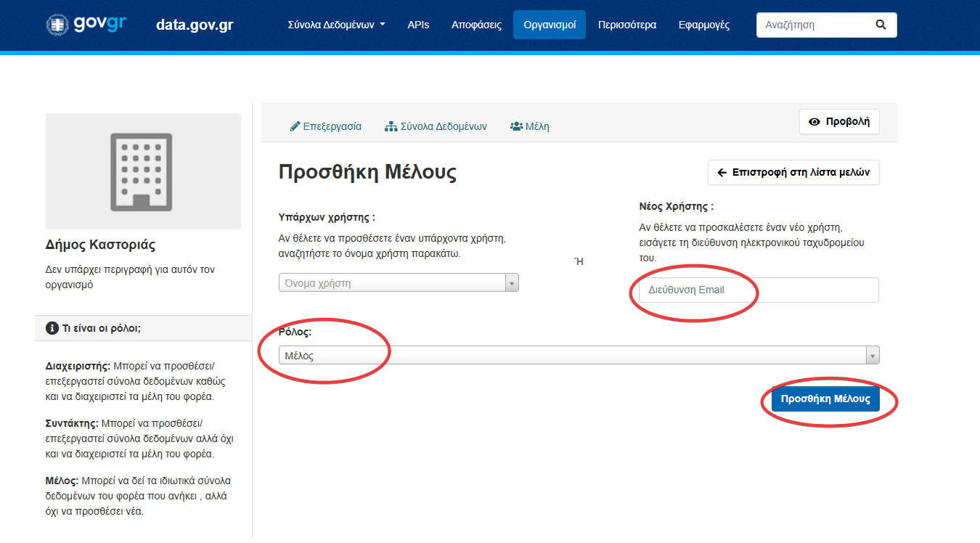Click the search magnifier icon

click(x=881, y=25)
